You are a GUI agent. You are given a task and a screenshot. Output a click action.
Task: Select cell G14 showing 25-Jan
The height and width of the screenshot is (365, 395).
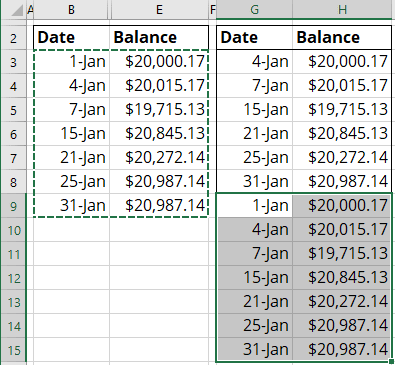pyautogui.click(x=255, y=326)
